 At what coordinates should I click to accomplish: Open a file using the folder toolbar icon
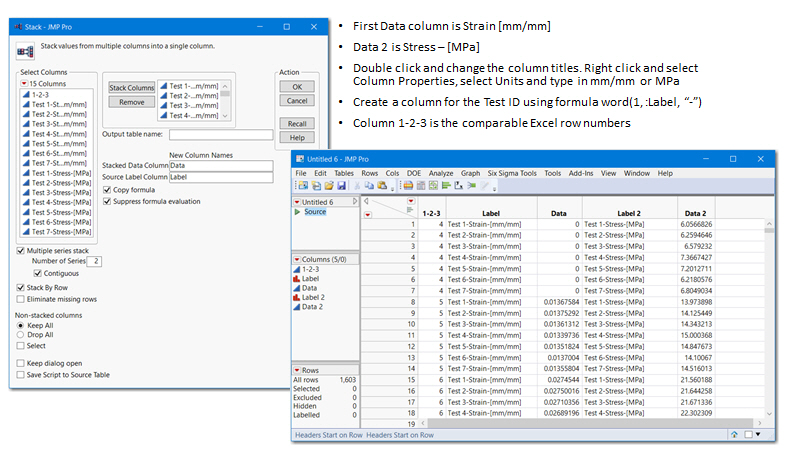click(329, 186)
